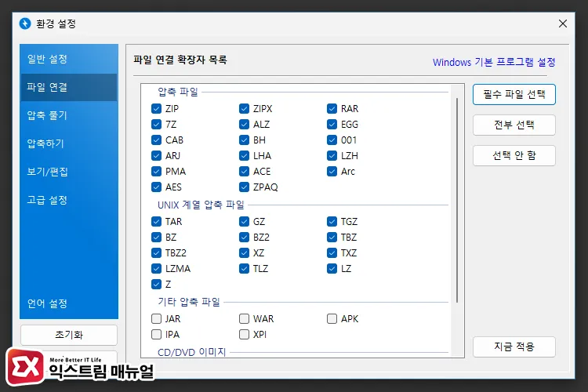The width and height of the screenshot is (588, 392).
Task: Toggle the ACE checkbox
Action: (244, 172)
